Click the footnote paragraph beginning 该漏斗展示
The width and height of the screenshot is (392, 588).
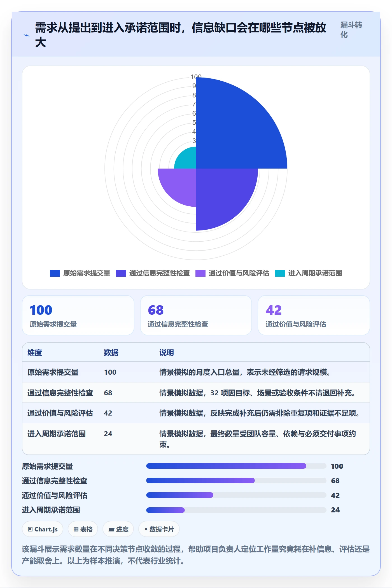pos(196,555)
